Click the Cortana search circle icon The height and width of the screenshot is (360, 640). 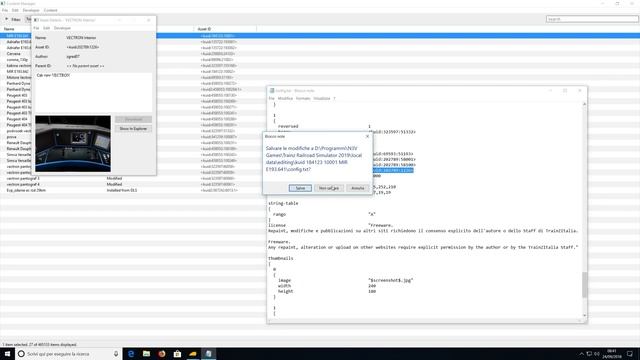(x=21, y=353)
